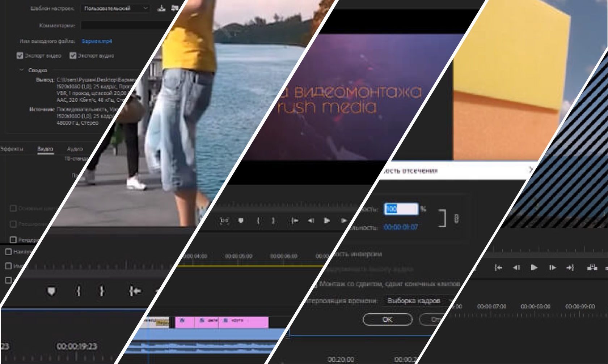This screenshot has width=608, height=364.
Task: Add a marker under the 'rush media' monitor
Action: click(241, 220)
